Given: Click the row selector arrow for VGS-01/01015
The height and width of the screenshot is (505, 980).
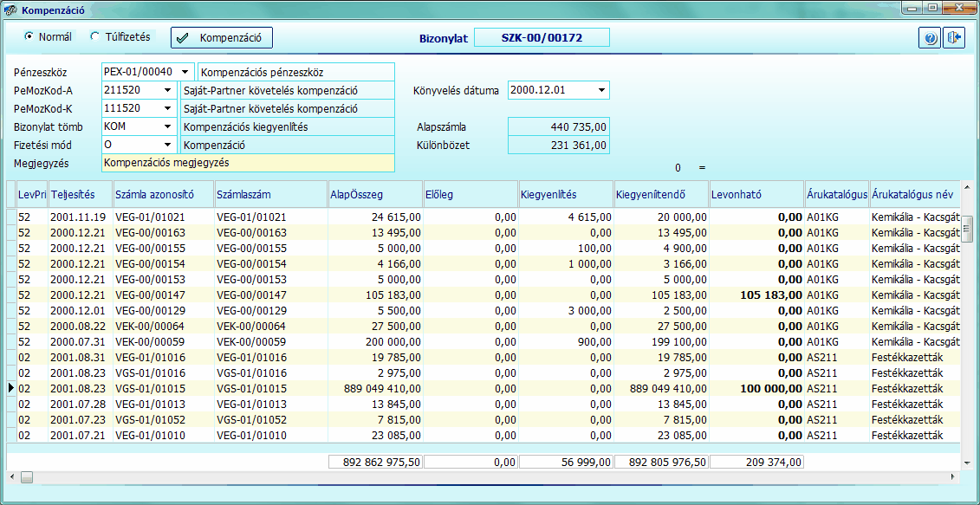Looking at the screenshot, I should point(11,389).
